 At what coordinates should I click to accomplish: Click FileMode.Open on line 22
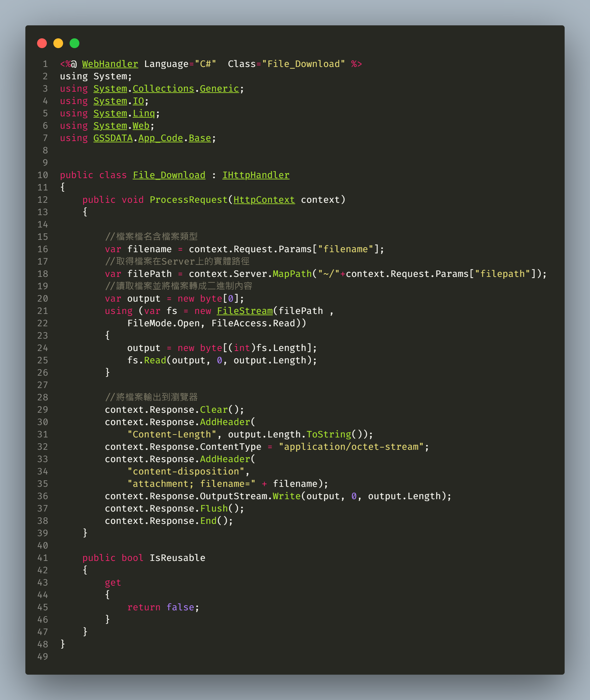tap(163, 323)
